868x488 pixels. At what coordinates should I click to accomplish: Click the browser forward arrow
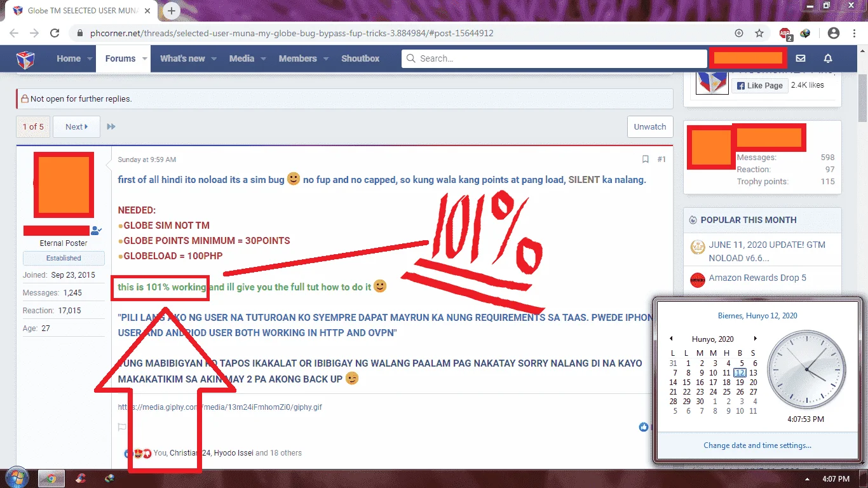point(34,33)
